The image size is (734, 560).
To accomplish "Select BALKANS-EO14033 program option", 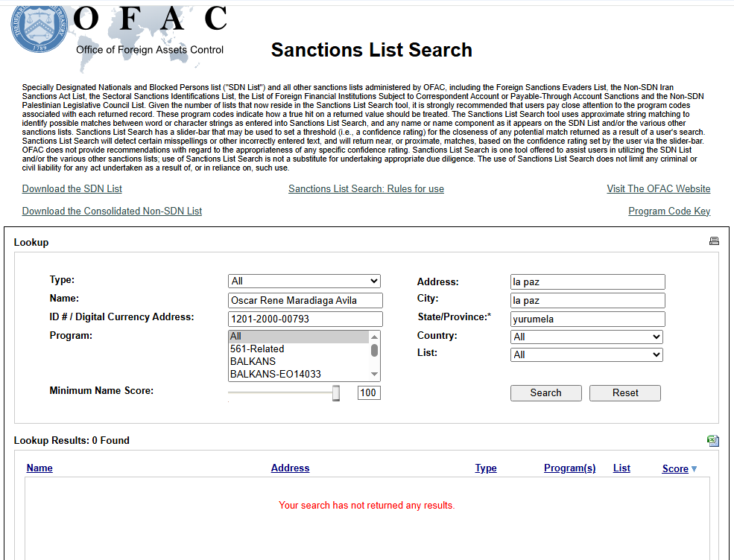I will [x=276, y=374].
